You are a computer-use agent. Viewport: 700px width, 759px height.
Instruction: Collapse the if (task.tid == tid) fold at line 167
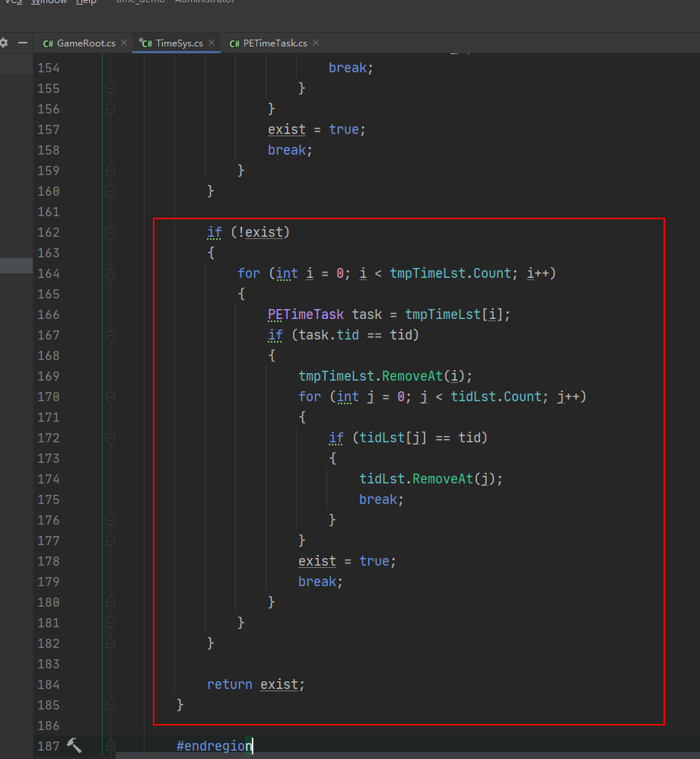(111, 335)
